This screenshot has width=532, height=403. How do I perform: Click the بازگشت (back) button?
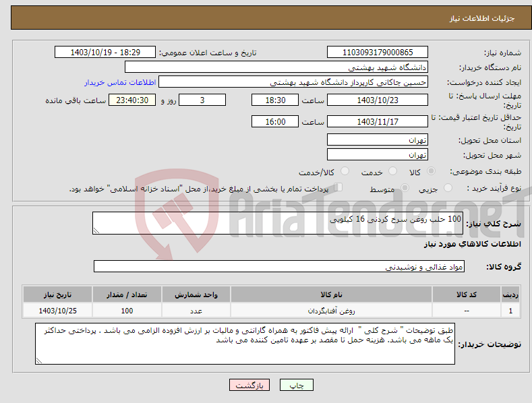pos(249,385)
